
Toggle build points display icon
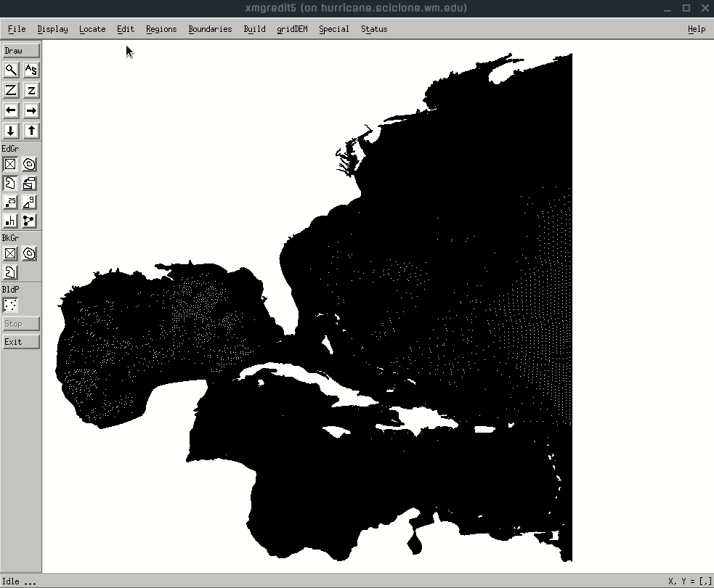tap(11, 305)
